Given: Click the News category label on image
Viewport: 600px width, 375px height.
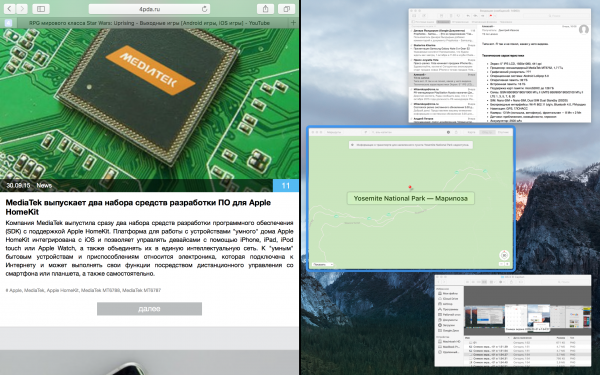Looking at the screenshot, I should pyautogui.click(x=44, y=185).
